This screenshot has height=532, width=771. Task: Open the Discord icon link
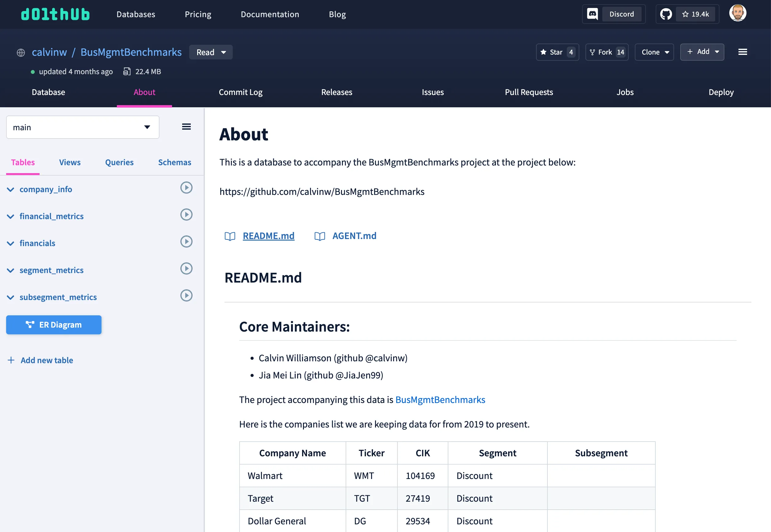point(592,14)
